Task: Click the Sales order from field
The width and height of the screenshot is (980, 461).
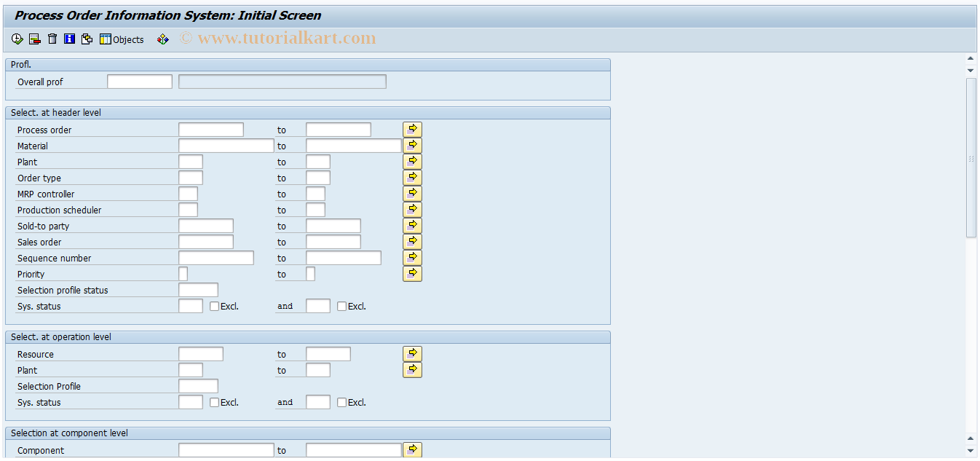Action: (206, 242)
